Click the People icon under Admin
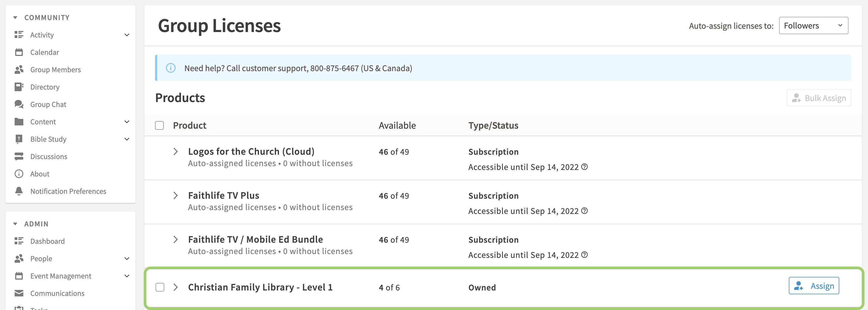The image size is (868, 310). [19, 258]
